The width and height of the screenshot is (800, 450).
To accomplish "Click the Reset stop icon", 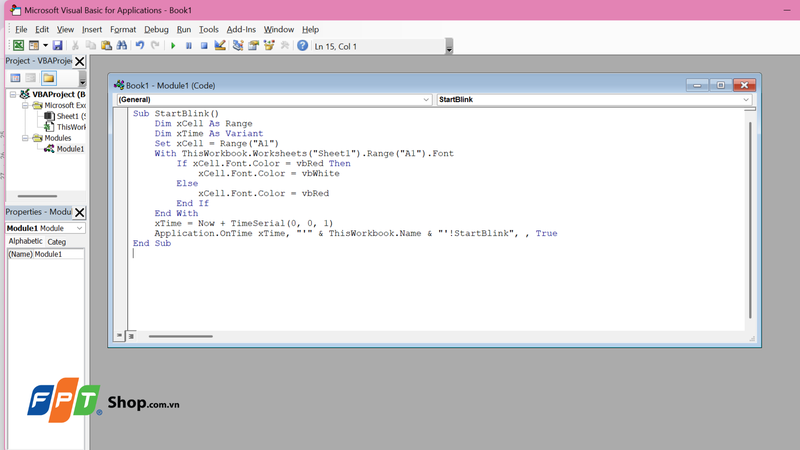I will point(204,46).
